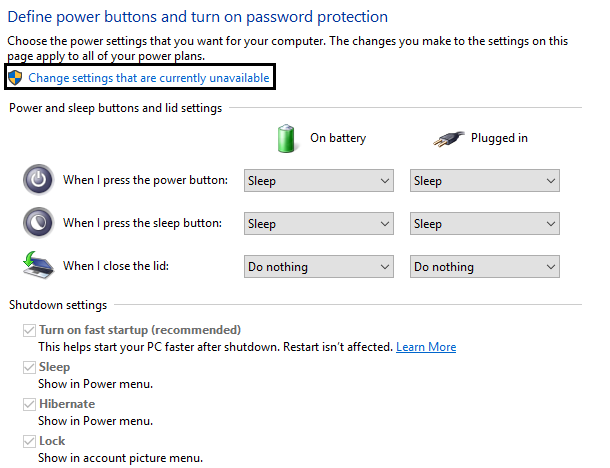Click Change settings that are currently unavailable

pos(148,77)
